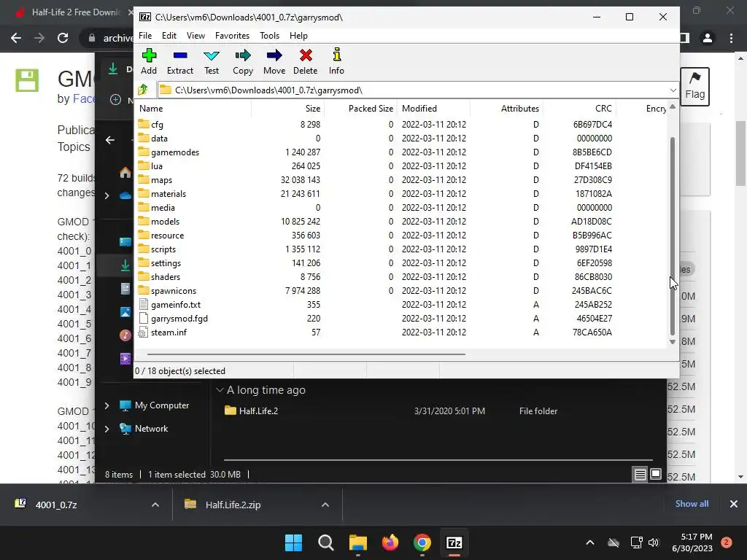
Task: Open Chrome three-dot menu
Action: pos(731,38)
